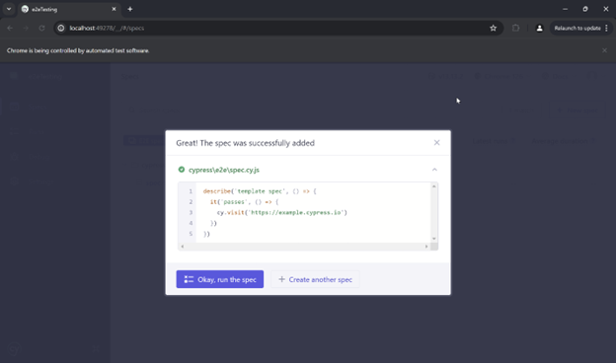Open the extensions puzzle icon
616x364 pixels.
point(515,28)
